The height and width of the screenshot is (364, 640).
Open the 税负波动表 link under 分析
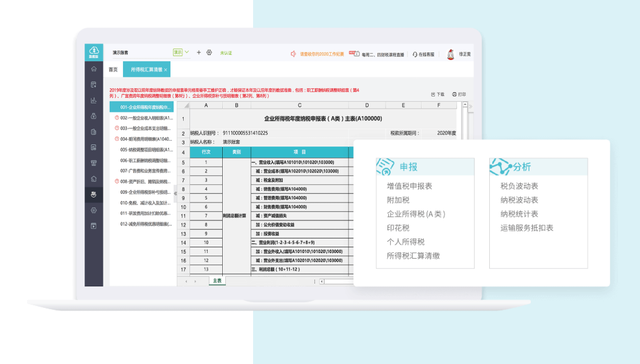tap(519, 186)
